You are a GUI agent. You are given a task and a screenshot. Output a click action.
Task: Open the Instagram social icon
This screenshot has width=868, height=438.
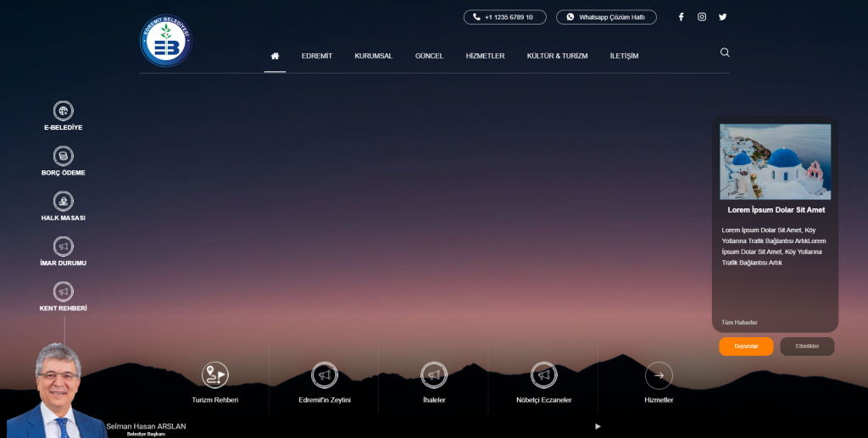[702, 17]
